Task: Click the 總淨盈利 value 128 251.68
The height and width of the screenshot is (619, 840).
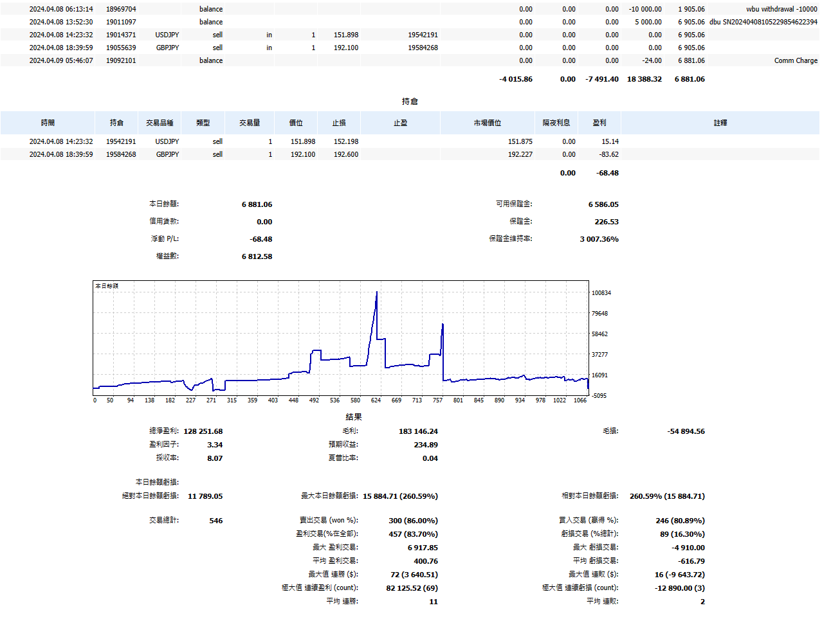Action: [x=203, y=431]
